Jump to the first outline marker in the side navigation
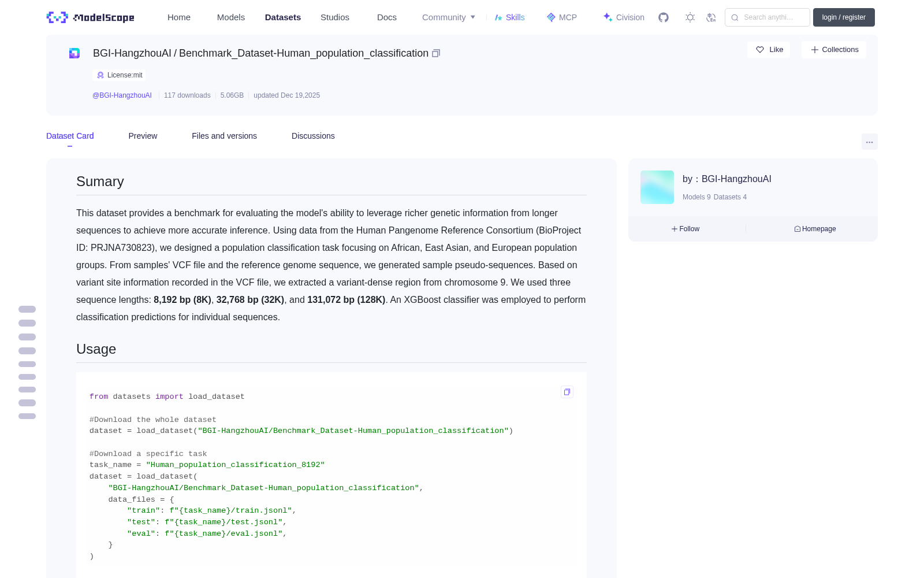 click(27, 309)
